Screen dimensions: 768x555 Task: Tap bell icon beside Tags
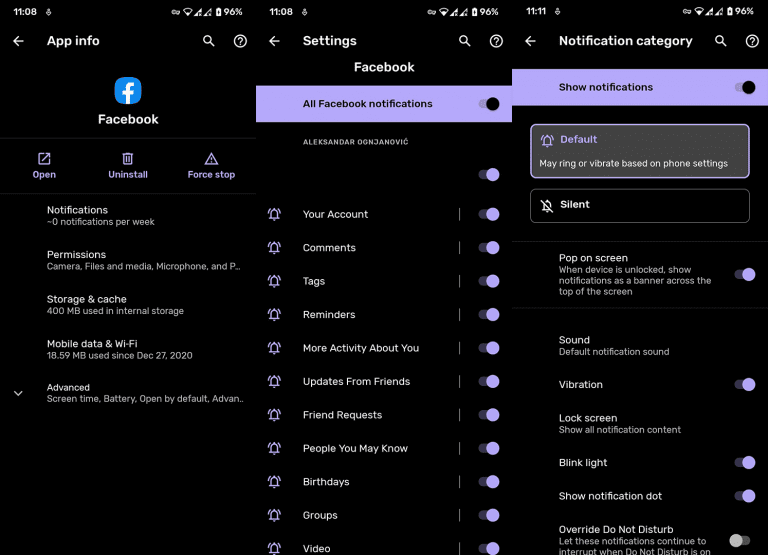(274, 281)
